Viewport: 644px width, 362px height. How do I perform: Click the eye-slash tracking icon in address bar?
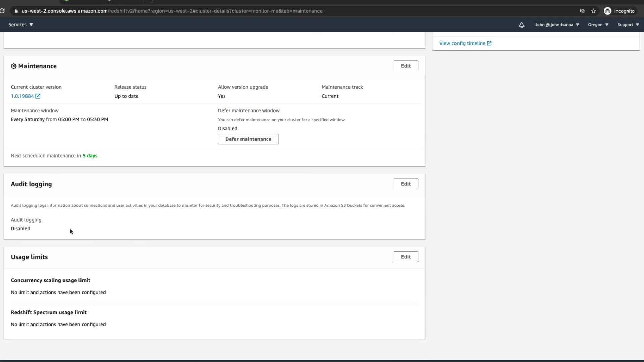click(582, 11)
